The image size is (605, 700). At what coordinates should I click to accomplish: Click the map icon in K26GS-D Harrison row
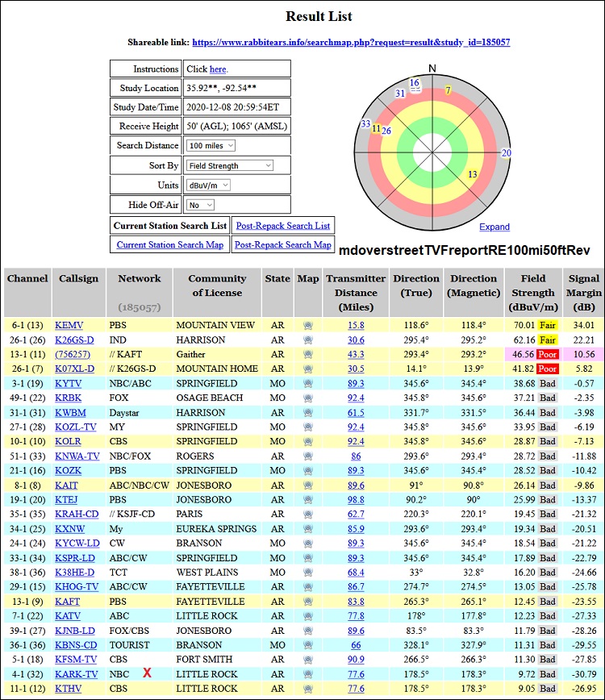(307, 340)
